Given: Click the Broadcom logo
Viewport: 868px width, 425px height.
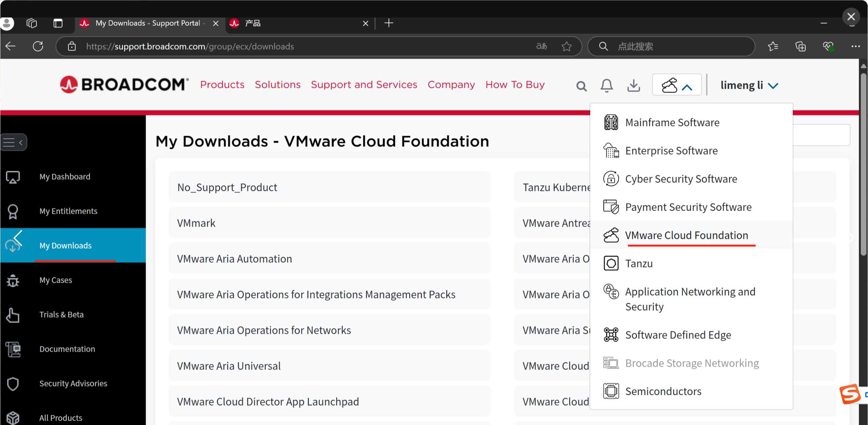Looking at the screenshot, I should [x=124, y=84].
